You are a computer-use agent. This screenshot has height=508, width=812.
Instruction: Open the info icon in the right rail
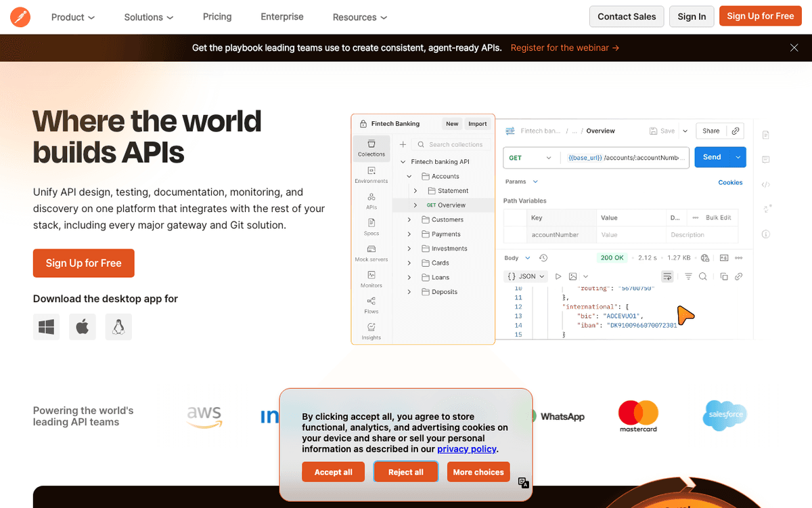(x=766, y=234)
